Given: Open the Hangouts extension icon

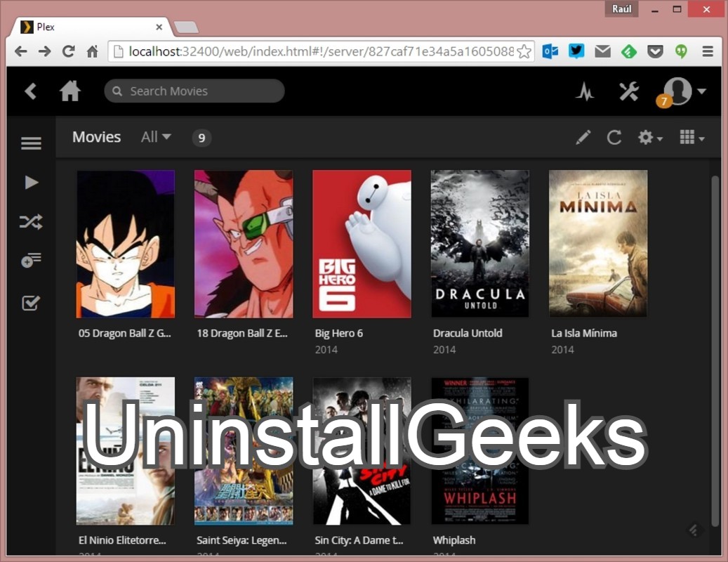Looking at the screenshot, I should (681, 51).
